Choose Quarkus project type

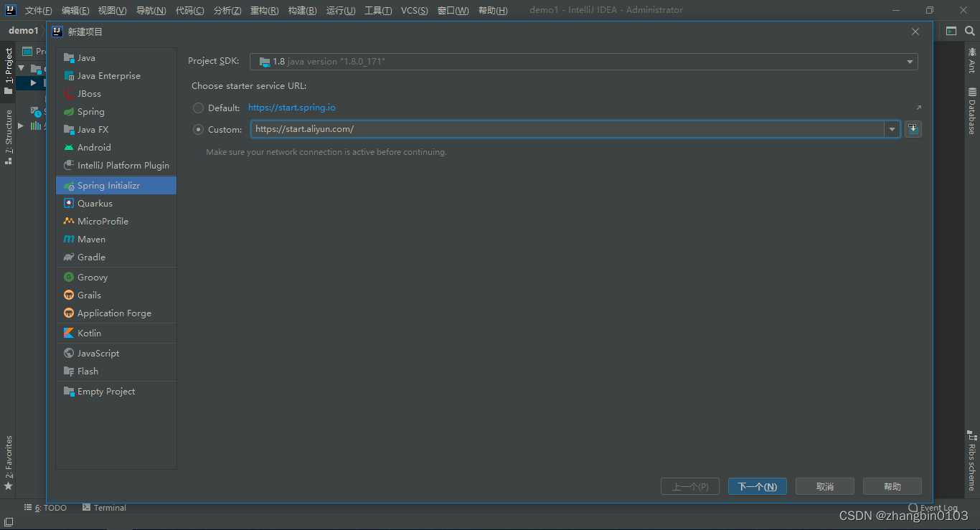coord(116,204)
